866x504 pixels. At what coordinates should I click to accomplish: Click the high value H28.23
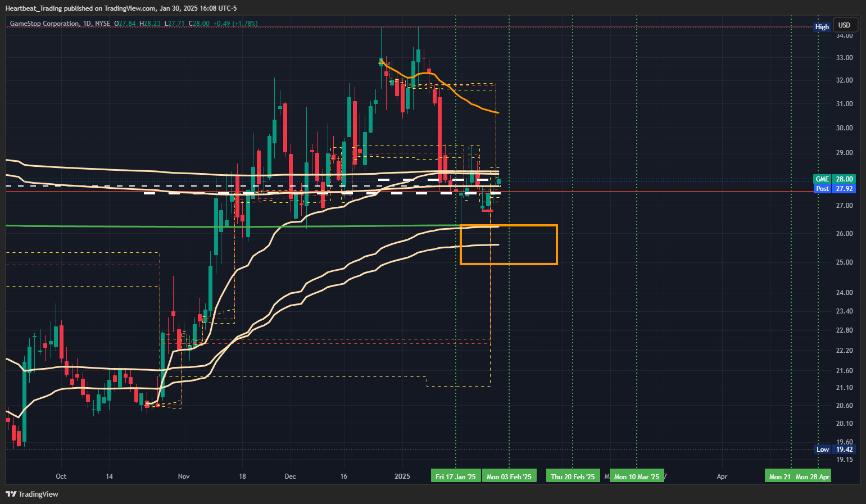(150, 24)
